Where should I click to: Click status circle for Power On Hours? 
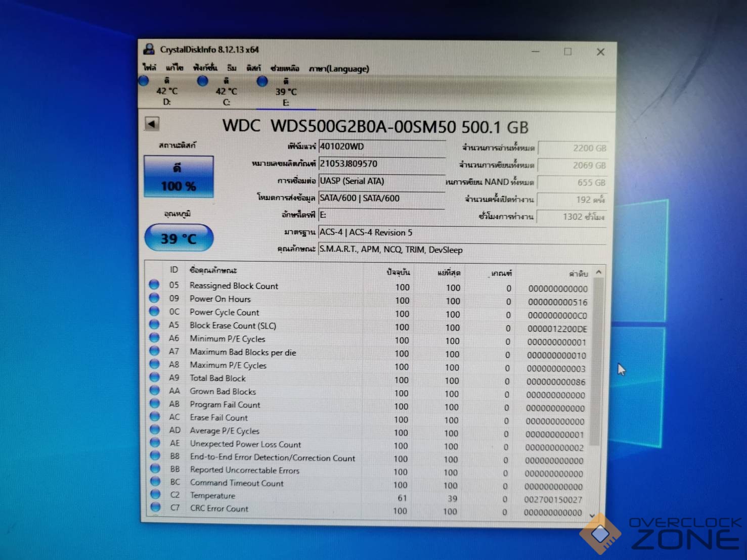point(154,298)
